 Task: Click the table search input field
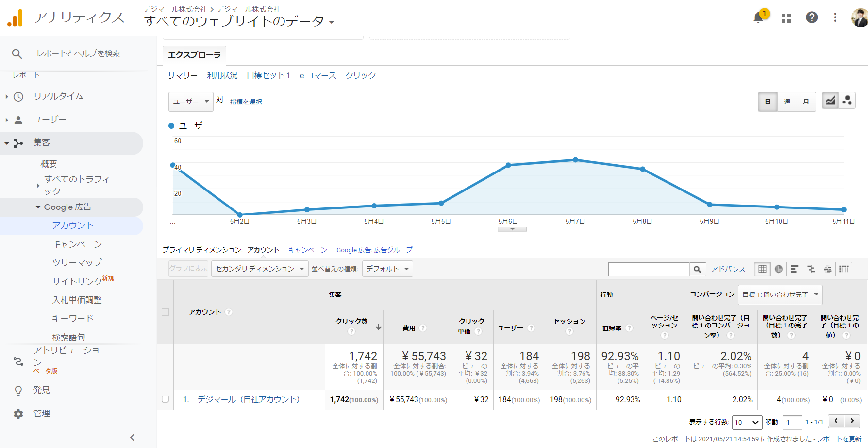pyautogui.click(x=649, y=269)
